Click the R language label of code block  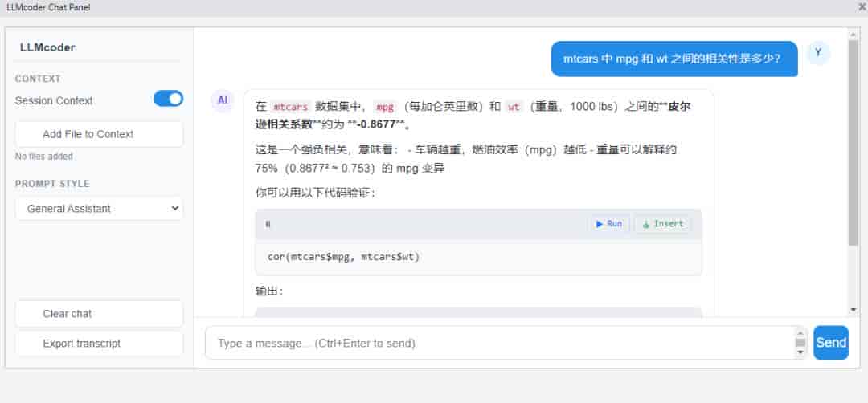(268, 224)
